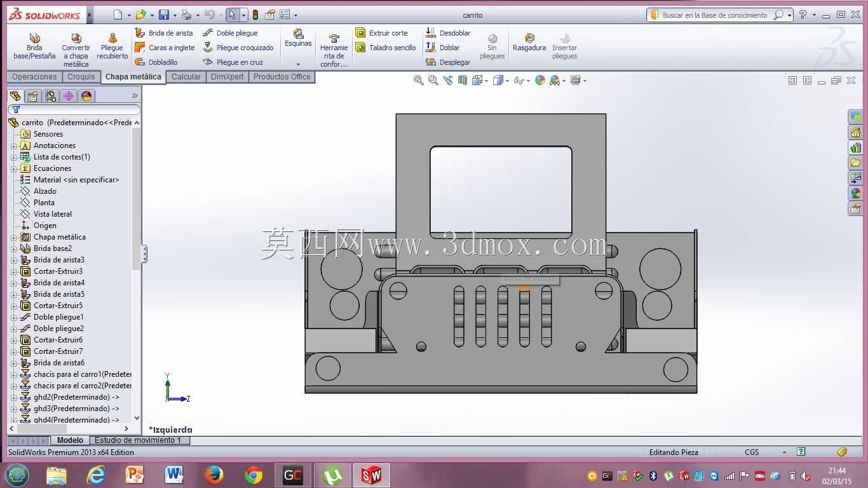Toggle the Desplegar flatten state

coord(448,62)
